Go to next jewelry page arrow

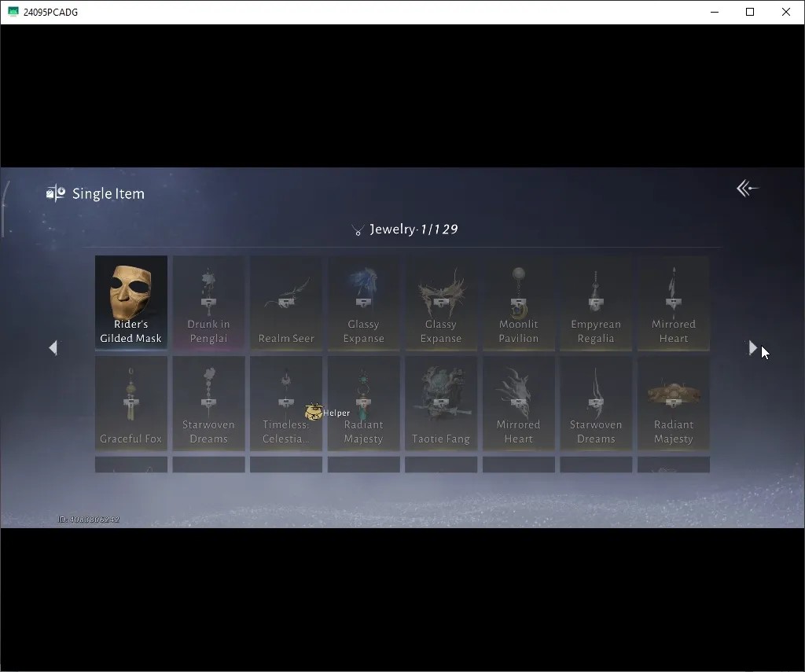752,348
